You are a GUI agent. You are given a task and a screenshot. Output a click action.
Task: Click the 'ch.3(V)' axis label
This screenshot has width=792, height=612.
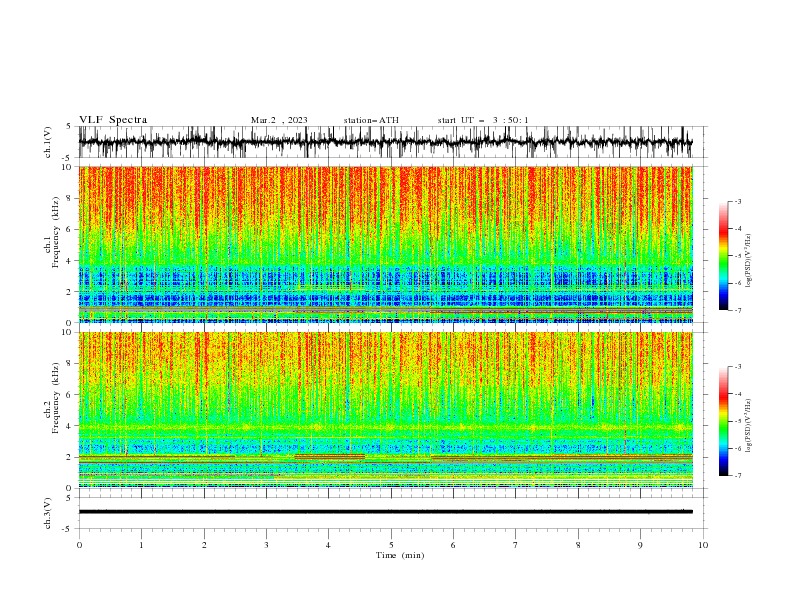(x=48, y=513)
